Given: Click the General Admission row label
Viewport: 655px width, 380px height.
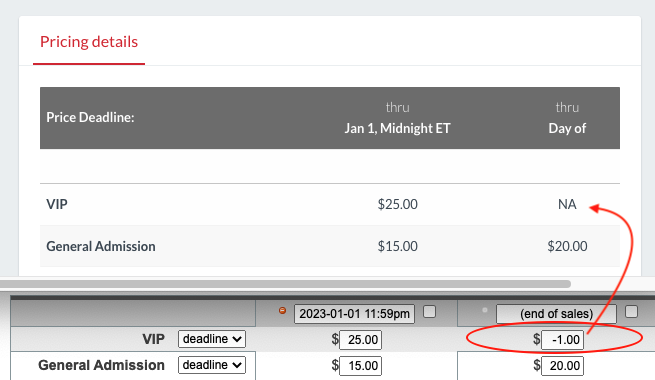Looking at the screenshot, I should pyautogui.click(x=101, y=246).
